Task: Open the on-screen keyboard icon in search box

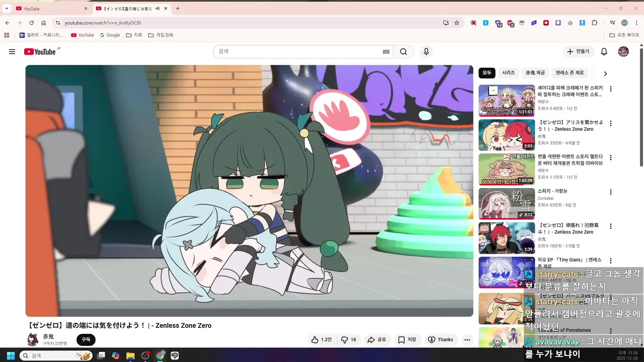Action: click(386, 52)
